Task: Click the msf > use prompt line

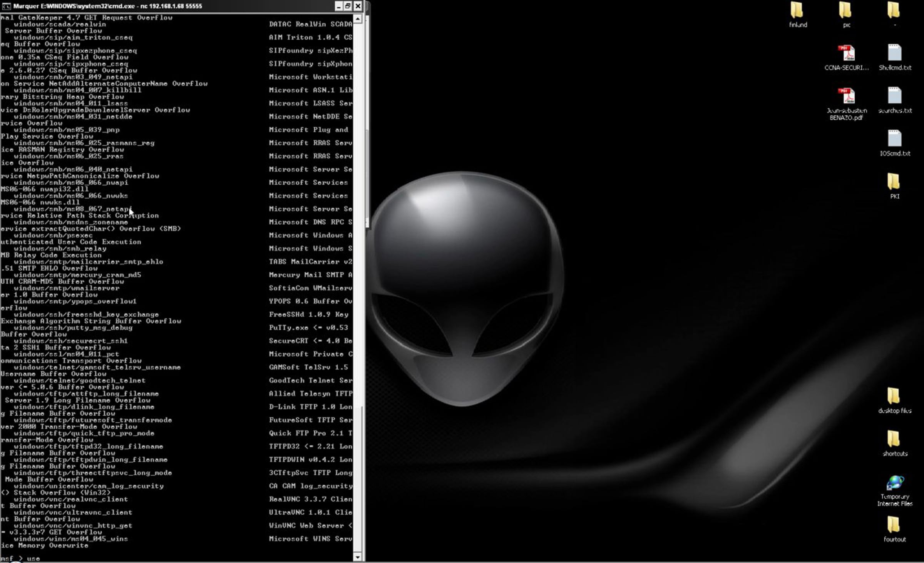Action: click(x=20, y=558)
